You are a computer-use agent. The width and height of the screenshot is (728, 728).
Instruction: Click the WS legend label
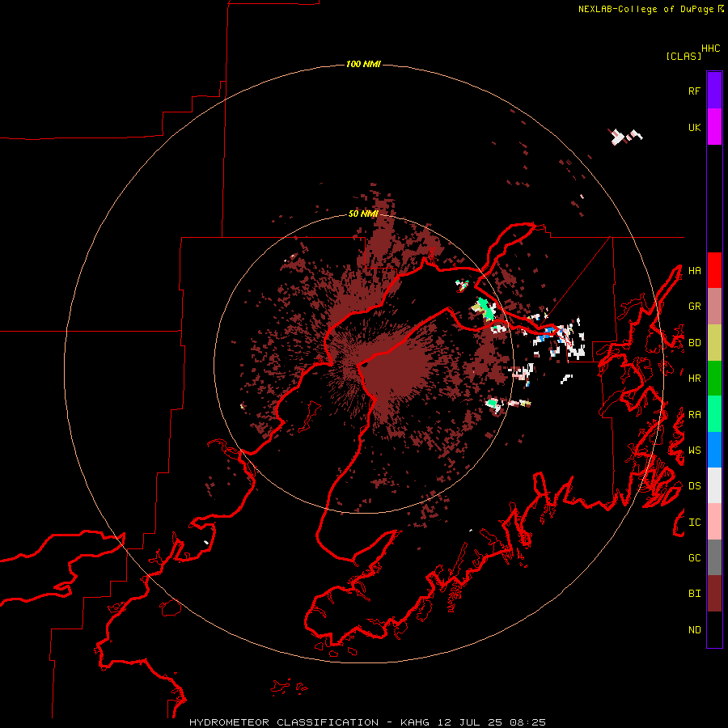pos(694,451)
